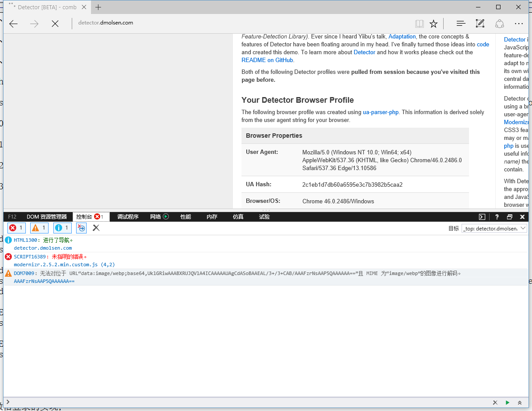
Task: Run console command with green play button
Action: (x=507, y=403)
